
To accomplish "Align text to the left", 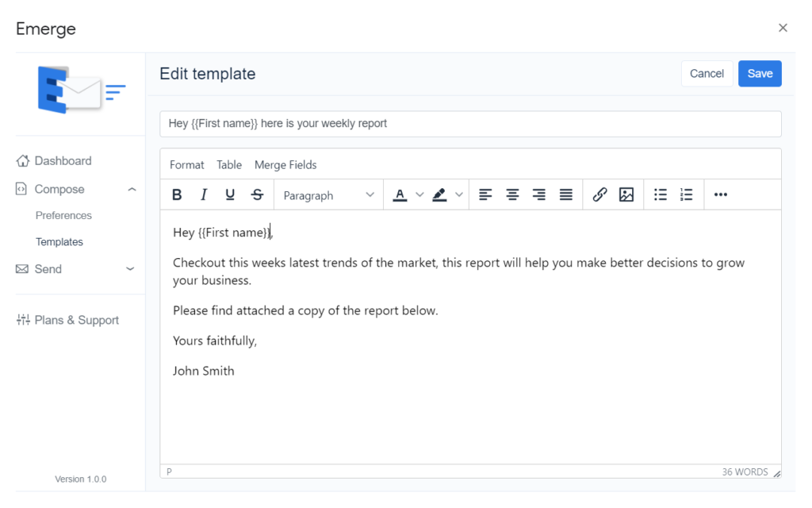I will 485,195.
